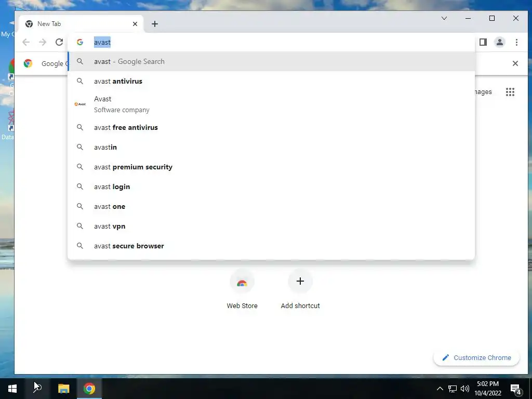The image size is (532, 399).
Task: Open the volume tray icon
Action: point(465,389)
